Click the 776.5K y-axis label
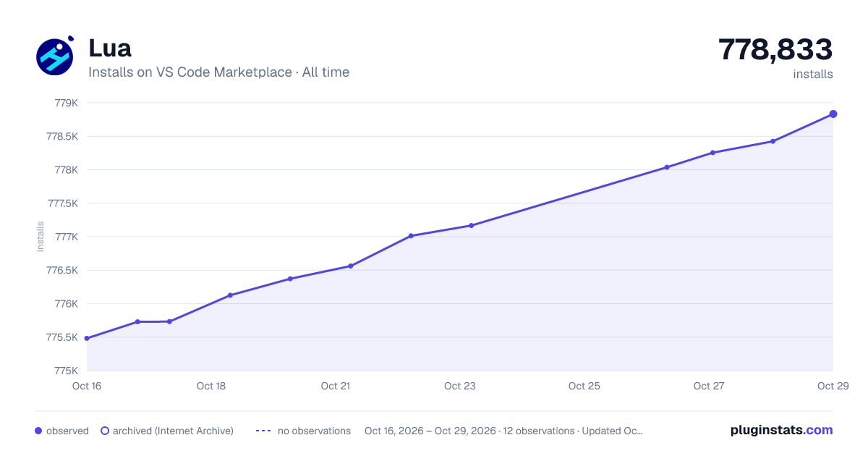 pos(61,270)
